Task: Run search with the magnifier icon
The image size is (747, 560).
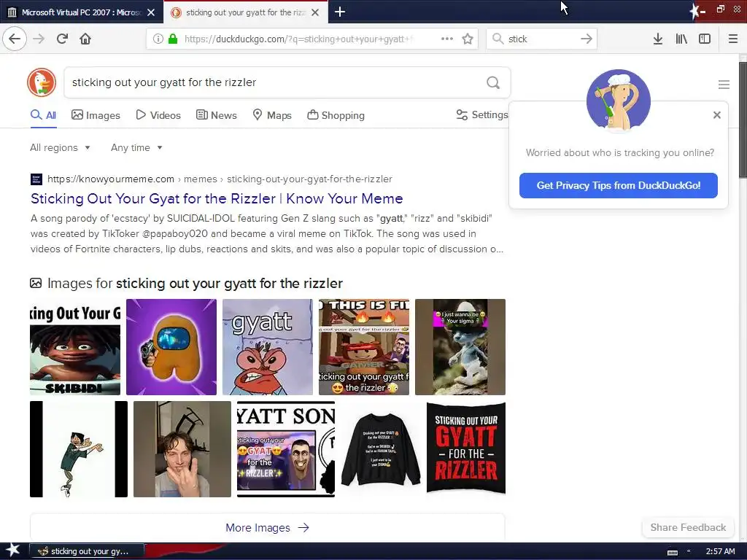Action: pyautogui.click(x=493, y=83)
